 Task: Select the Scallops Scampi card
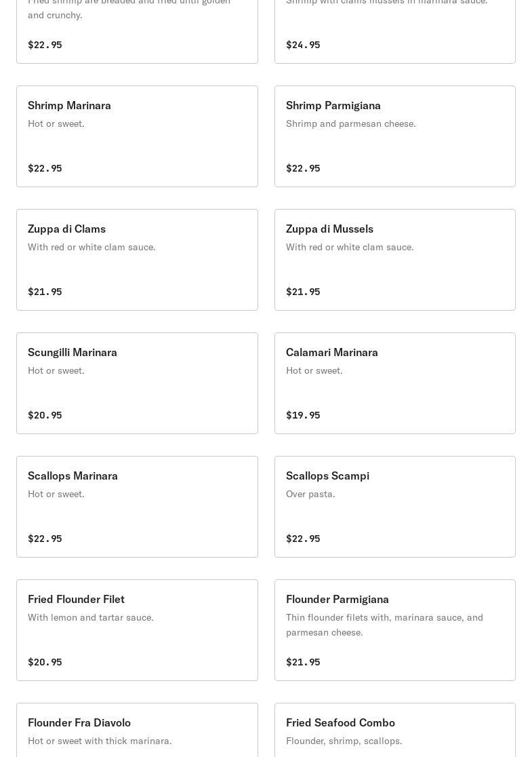(395, 507)
